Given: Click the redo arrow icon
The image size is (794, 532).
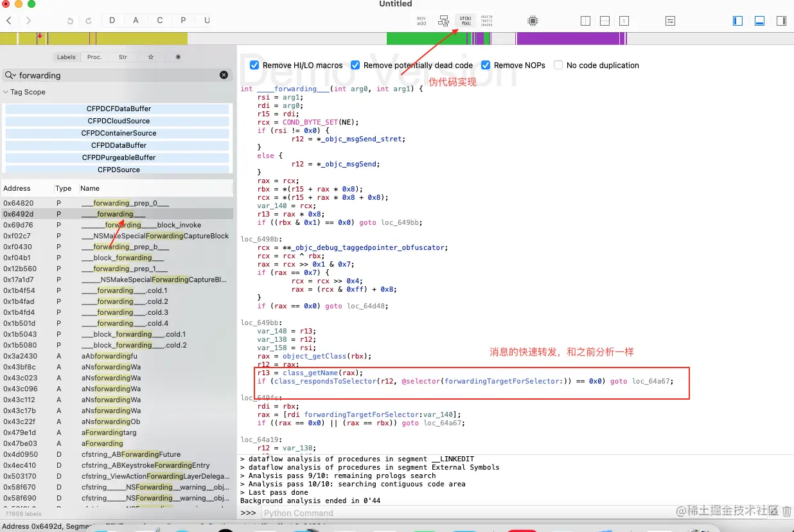Looking at the screenshot, I should pos(89,21).
